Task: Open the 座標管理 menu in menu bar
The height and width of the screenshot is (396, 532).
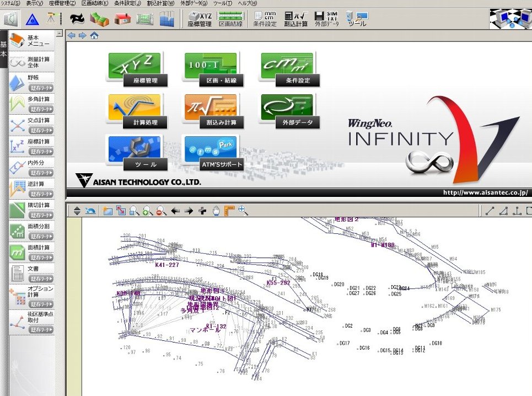Action: tap(62, 3)
